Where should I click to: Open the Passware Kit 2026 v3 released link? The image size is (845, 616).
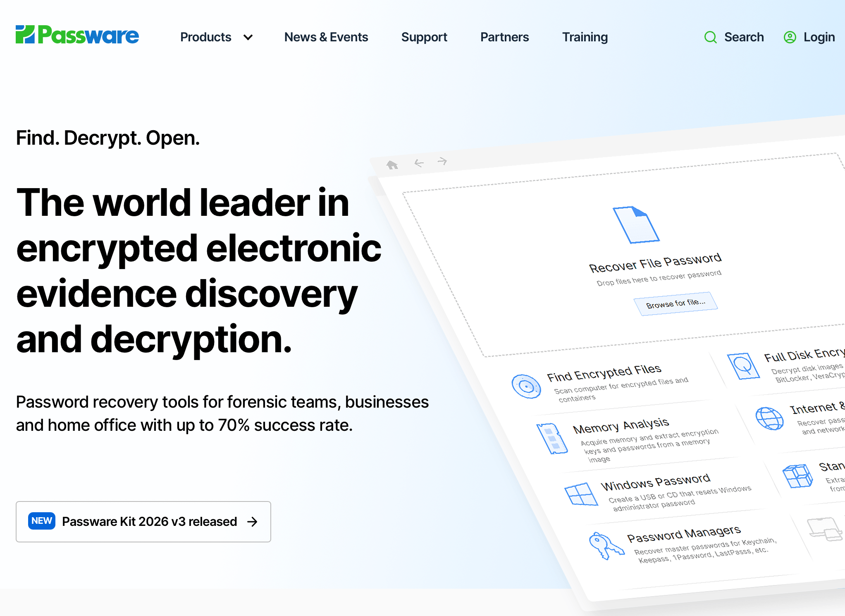(143, 522)
